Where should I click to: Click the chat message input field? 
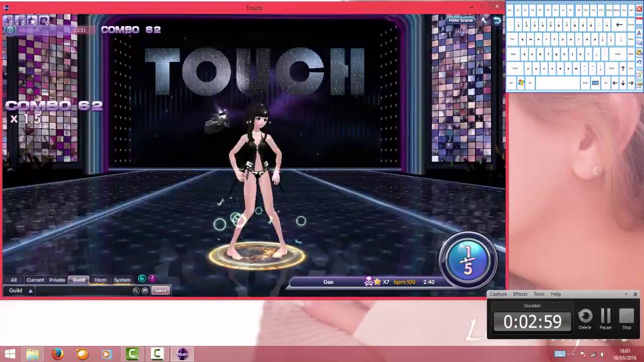click(x=84, y=291)
